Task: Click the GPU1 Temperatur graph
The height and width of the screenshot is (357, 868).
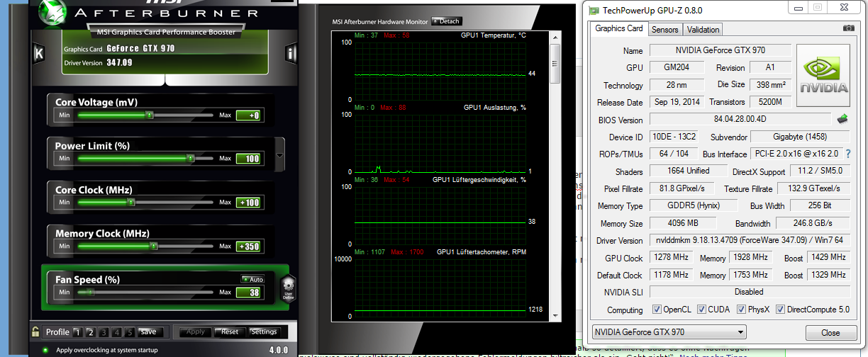Action: [x=440, y=71]
